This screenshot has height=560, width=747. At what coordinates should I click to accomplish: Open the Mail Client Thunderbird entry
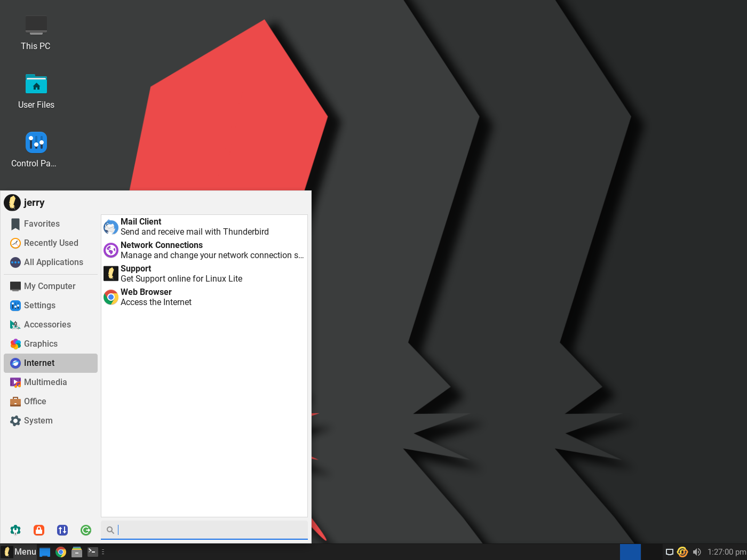tap(204, 227)
